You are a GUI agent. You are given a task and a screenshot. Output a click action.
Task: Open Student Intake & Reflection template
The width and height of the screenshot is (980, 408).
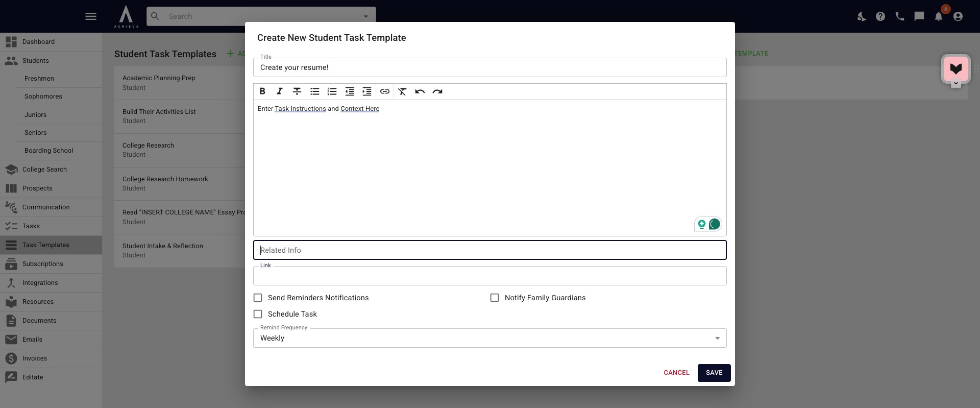pos(180,251)
